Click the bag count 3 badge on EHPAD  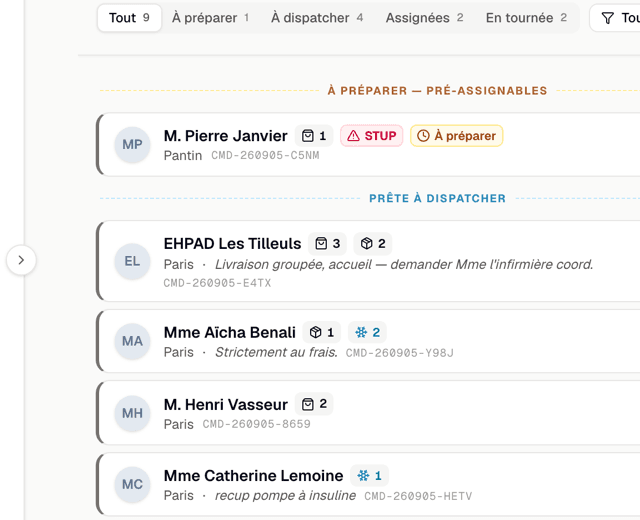pyautogui.click(x=327, y=244)
